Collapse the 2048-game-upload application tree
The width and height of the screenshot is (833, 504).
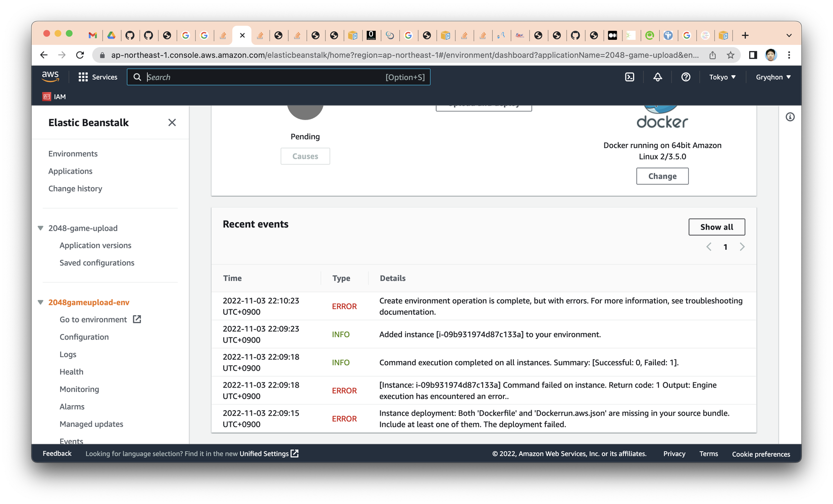pos(40,228)
